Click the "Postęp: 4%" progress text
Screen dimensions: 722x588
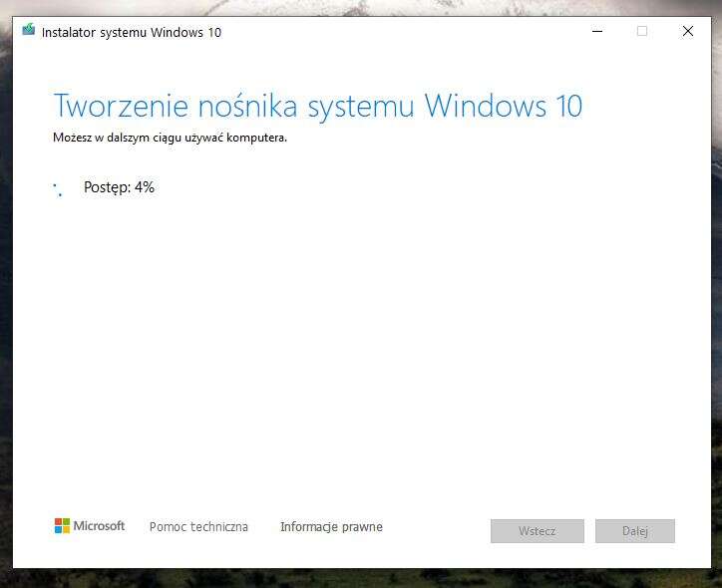pos(119,187)
